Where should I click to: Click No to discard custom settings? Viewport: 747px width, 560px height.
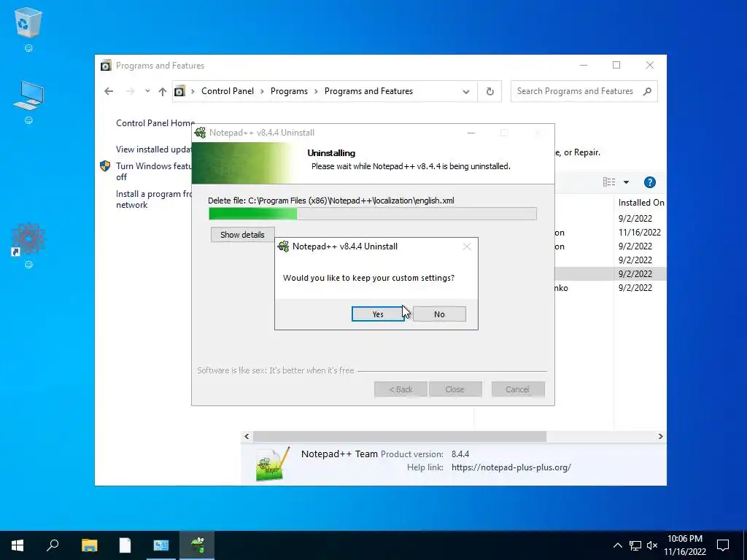tap(439, 314)
